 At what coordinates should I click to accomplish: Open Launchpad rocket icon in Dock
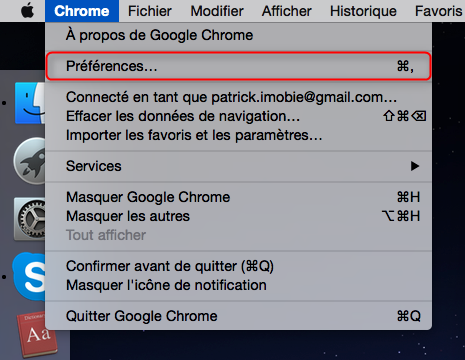(x=30, y=161)
